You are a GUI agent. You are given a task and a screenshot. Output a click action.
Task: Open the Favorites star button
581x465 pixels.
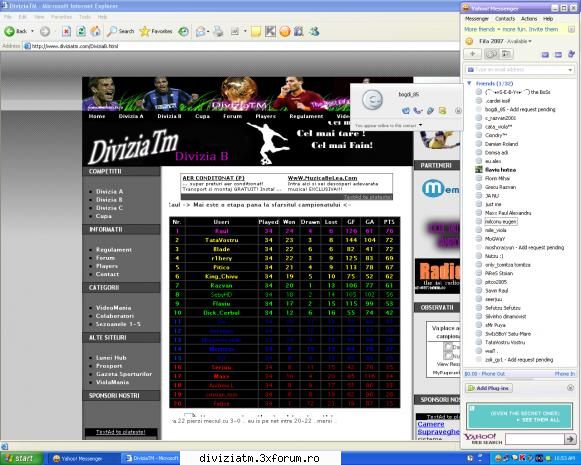point(156,31)
